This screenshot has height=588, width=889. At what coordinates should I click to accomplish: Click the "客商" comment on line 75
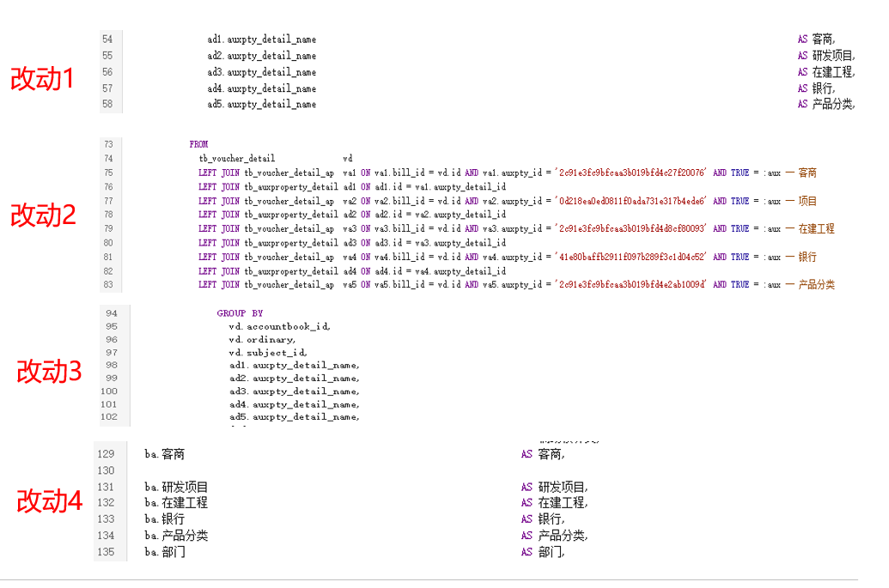coord(807,173)
